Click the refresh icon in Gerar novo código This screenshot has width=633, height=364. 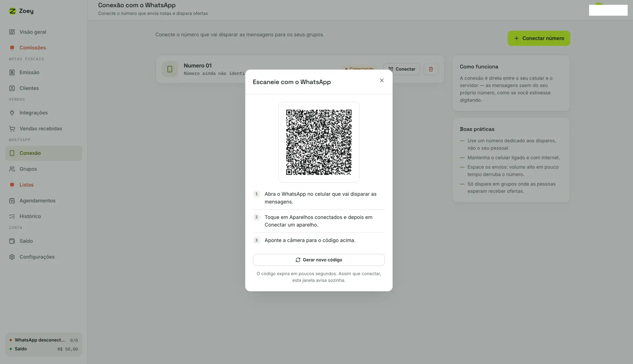(298, 260)
